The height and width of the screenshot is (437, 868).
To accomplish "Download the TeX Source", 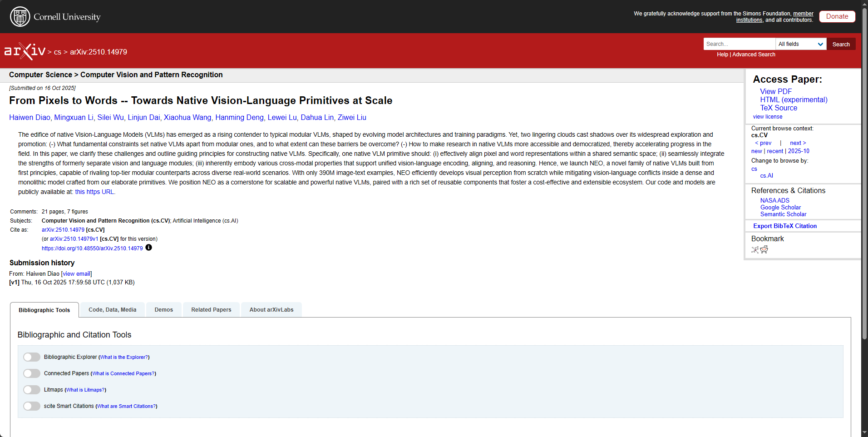I will pos(779,108).
